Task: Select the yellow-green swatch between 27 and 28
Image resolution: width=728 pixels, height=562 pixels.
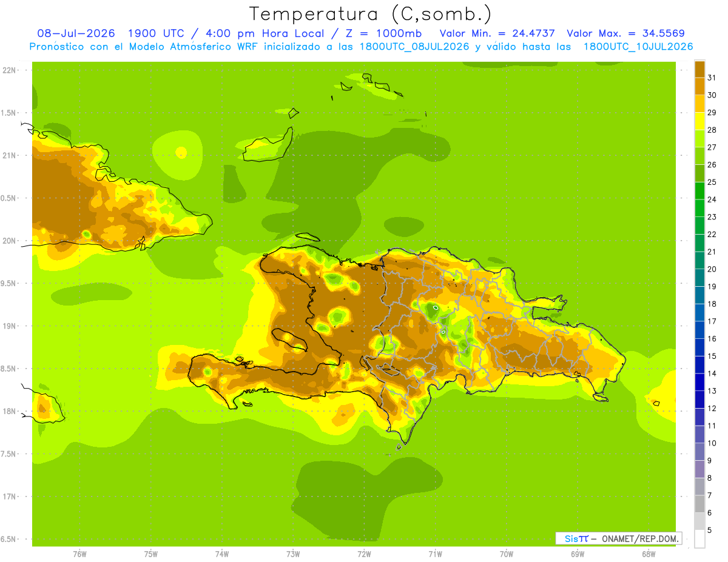Action: (x=699, y=138)
